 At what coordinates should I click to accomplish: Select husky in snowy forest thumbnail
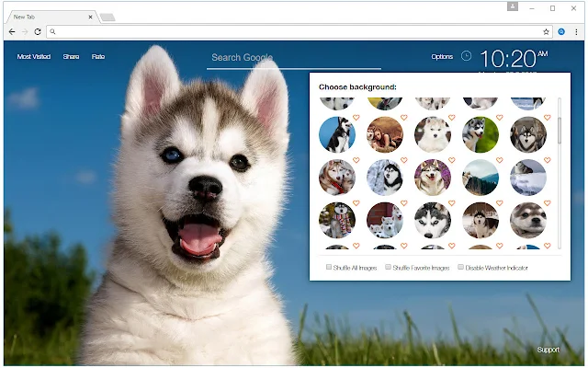[481, 220]
